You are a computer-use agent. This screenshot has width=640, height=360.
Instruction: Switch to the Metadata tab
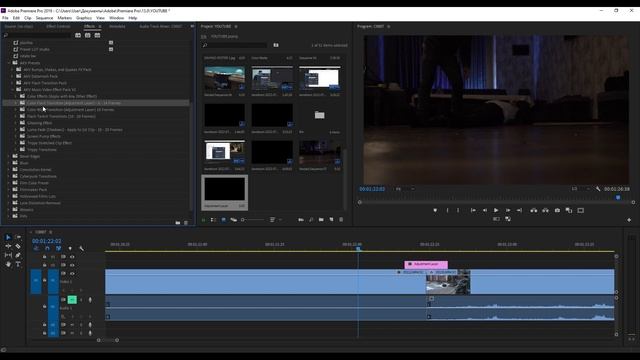[117, 26]
